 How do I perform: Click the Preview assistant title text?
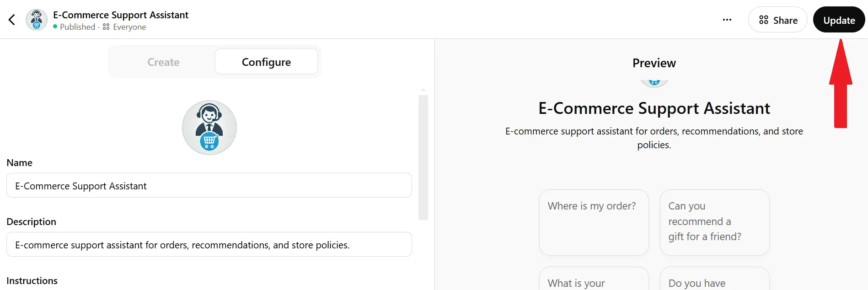(x=654, y=108)
